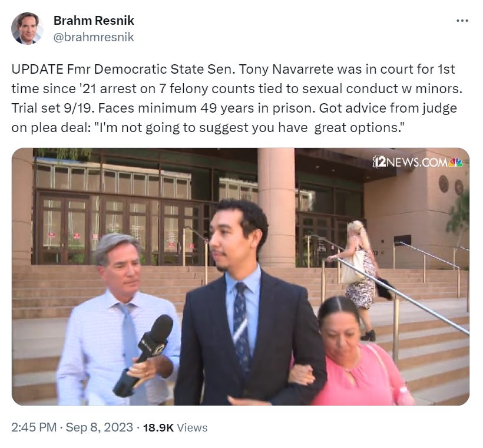
Task: Click the 12NEWS.COM watermark logo
Action: 418,162
